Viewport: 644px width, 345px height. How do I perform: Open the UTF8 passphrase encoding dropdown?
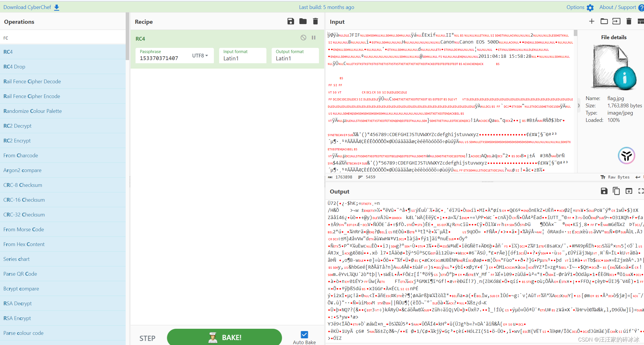point(200,55)
